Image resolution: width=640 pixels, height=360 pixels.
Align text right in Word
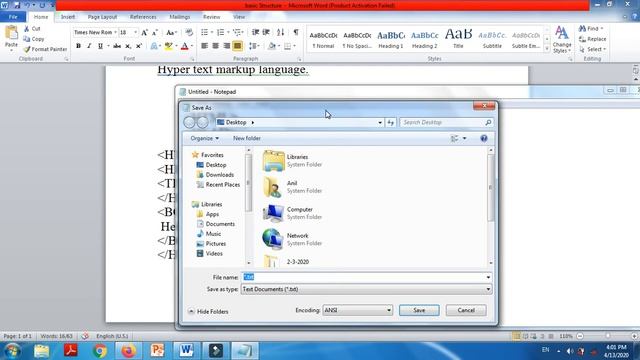coord(227,46)
